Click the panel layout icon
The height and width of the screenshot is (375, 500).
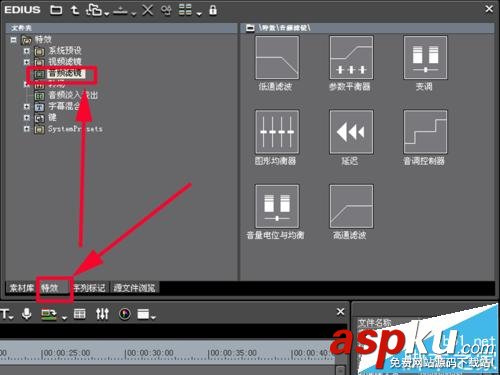143,314
